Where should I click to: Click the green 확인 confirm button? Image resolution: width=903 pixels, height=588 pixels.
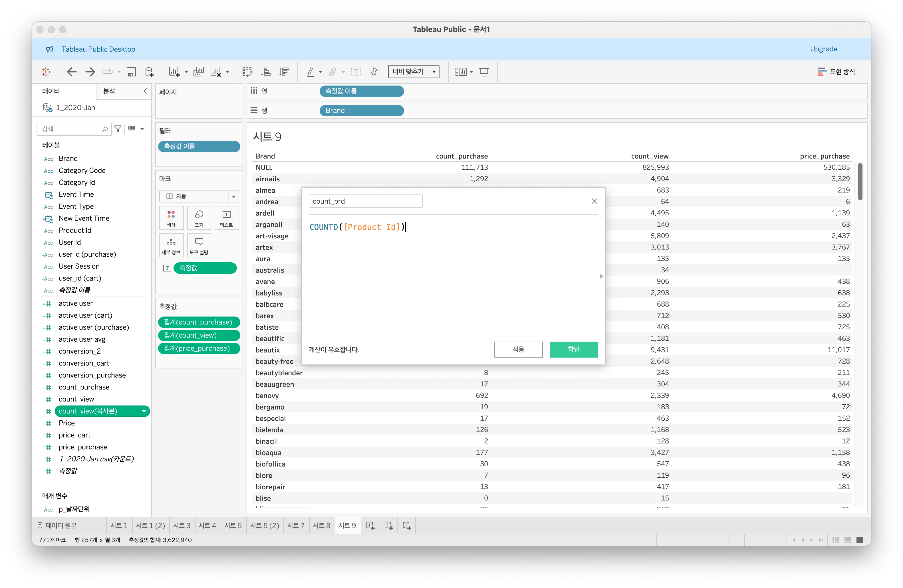[573, 349]
